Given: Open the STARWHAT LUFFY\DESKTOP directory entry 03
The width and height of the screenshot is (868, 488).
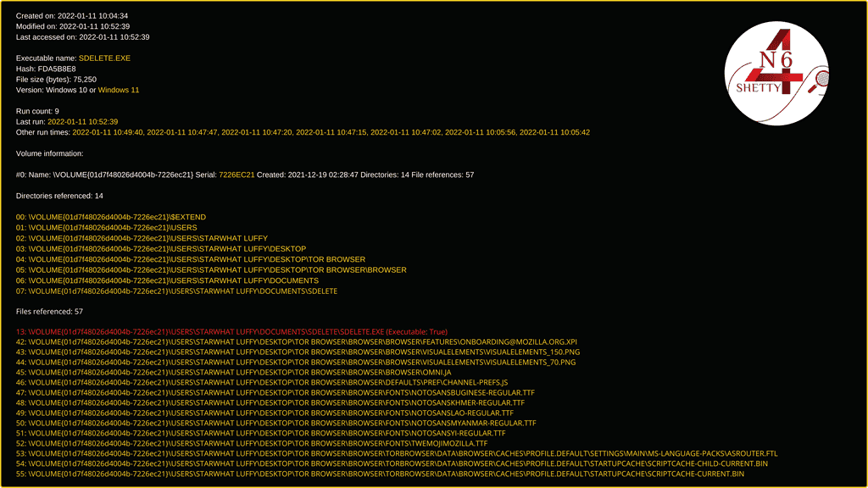Looking at the screenshot, I should tap(161, 248).
